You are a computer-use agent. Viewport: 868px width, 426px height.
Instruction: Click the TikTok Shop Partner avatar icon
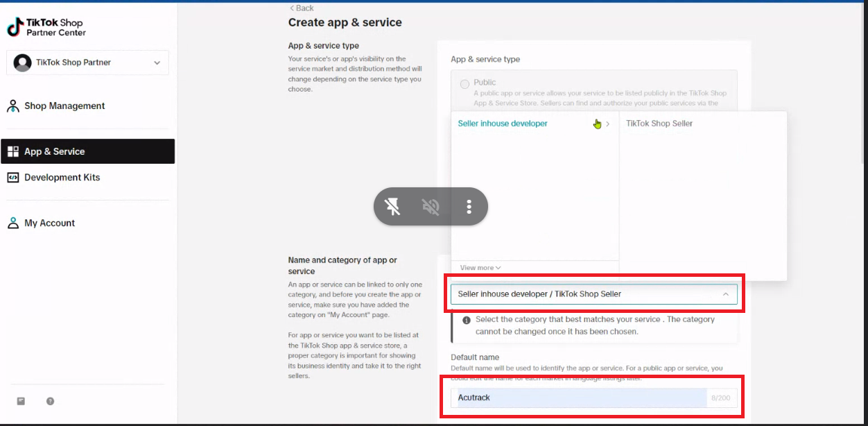(x=23, y=62)
